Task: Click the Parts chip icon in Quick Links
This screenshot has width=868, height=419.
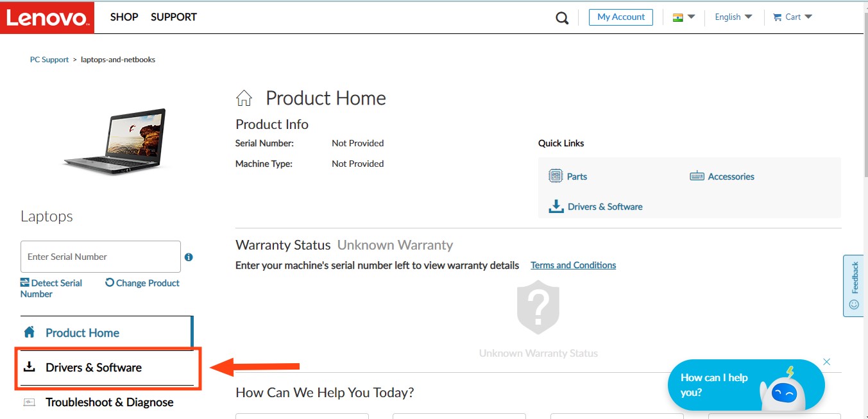Action: pyautogui.click(x=556, y=176)
